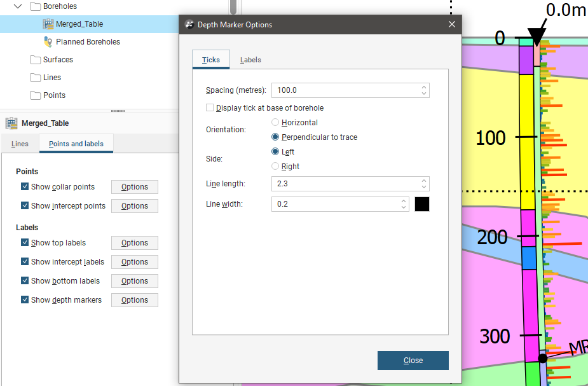Select the Points folder in the tree
This screenshot has height=386, width=588.
click(x=55, y=95)
